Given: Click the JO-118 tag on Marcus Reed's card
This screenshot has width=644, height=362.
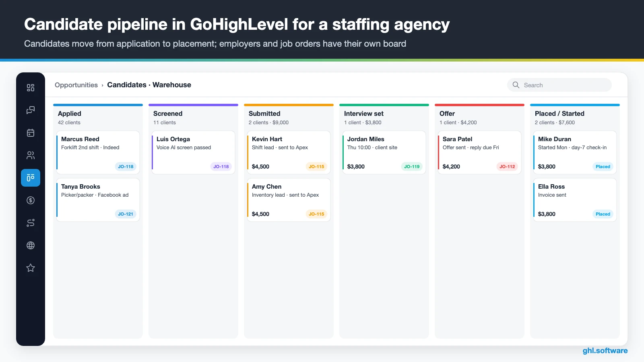Looking at the screenshot, I should pyautogui.click(x=126, y=167).
